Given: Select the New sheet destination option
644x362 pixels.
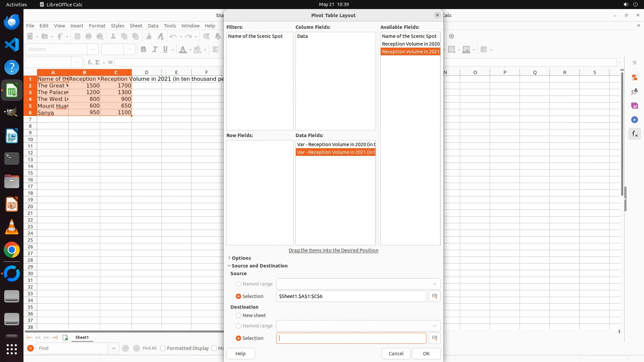Looking at the screenshot, I should click(x=238, y=315).
